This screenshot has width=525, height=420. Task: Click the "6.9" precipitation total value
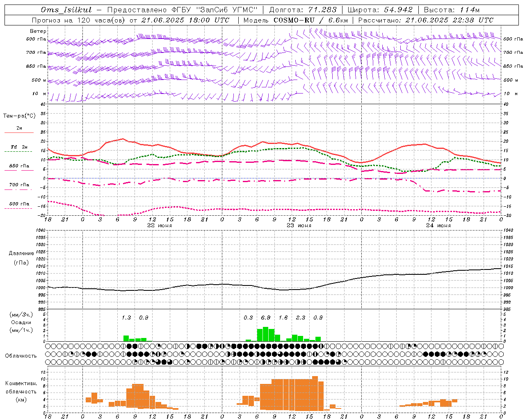pyautogui.click(x=266, y=317)
